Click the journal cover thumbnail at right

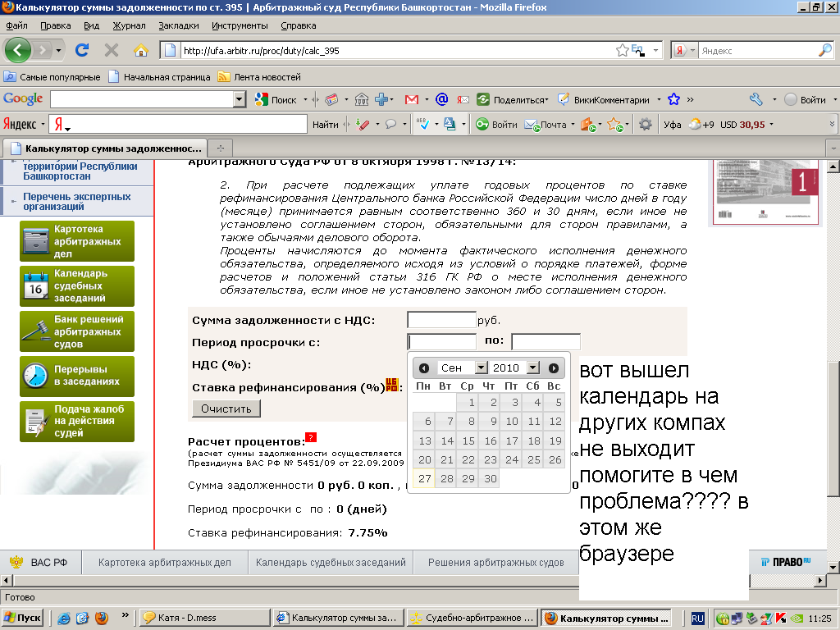765,192
